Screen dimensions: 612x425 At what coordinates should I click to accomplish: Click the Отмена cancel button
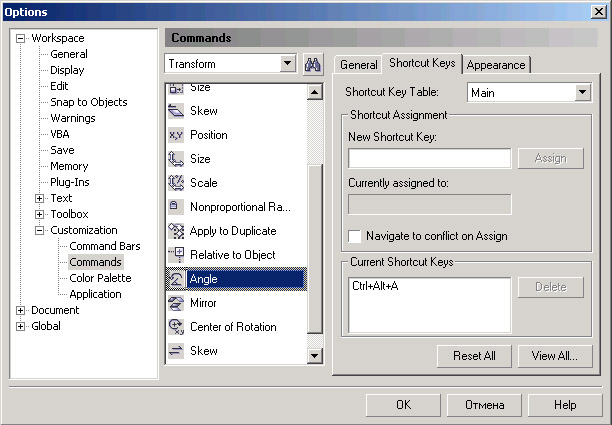point(484,405)
